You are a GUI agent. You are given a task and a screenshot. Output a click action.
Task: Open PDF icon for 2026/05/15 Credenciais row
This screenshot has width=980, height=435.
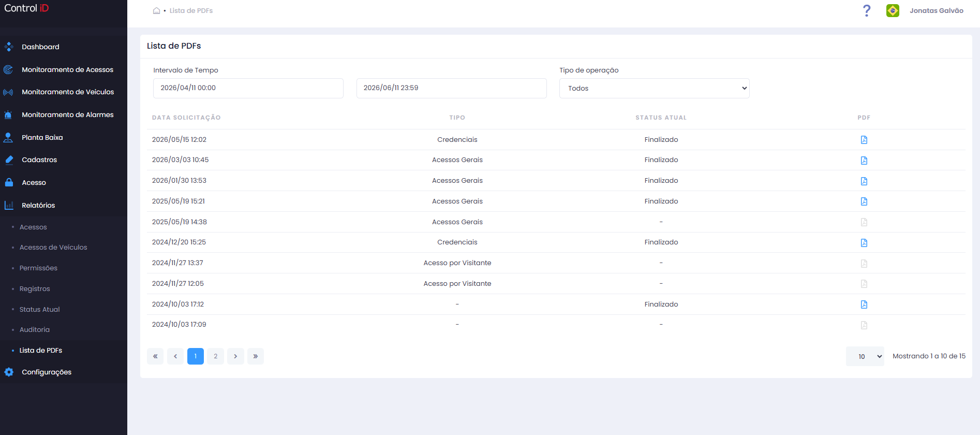click(864, 140)
